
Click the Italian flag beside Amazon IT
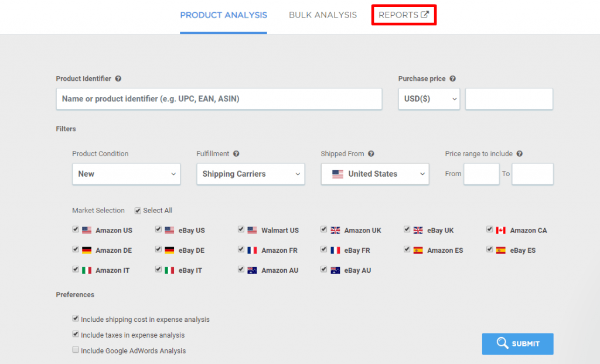(87, 270)
